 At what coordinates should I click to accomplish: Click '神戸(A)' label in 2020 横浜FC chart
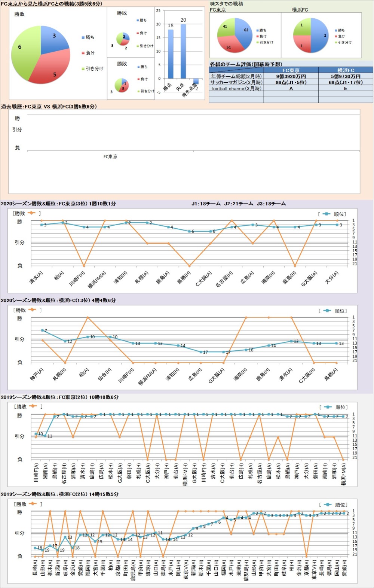coord(37,374)
